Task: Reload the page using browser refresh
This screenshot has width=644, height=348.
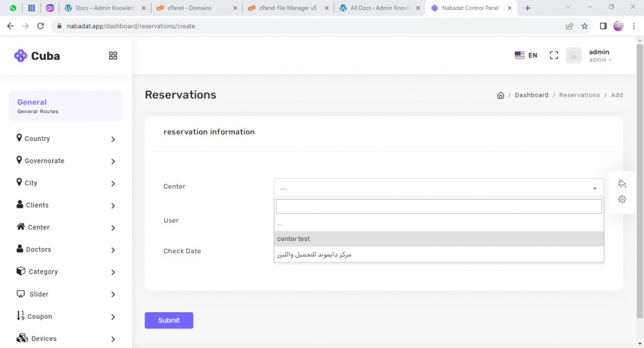Action: click(x=41, y=26)
